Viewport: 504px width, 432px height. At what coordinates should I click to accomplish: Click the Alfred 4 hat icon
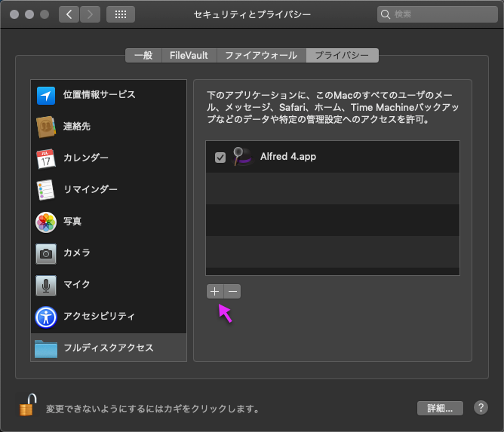tap(243, 156)
